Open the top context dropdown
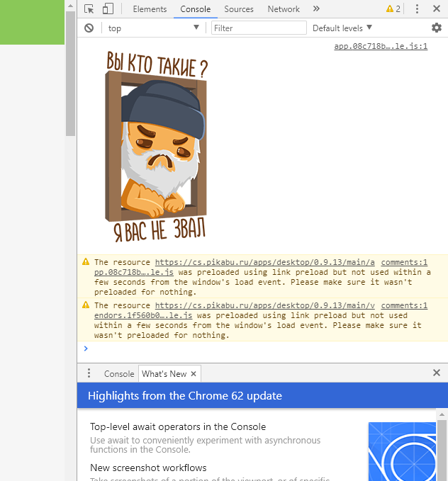Image resolution: width=448 pixels, height=481 pixels. (153, 28)
